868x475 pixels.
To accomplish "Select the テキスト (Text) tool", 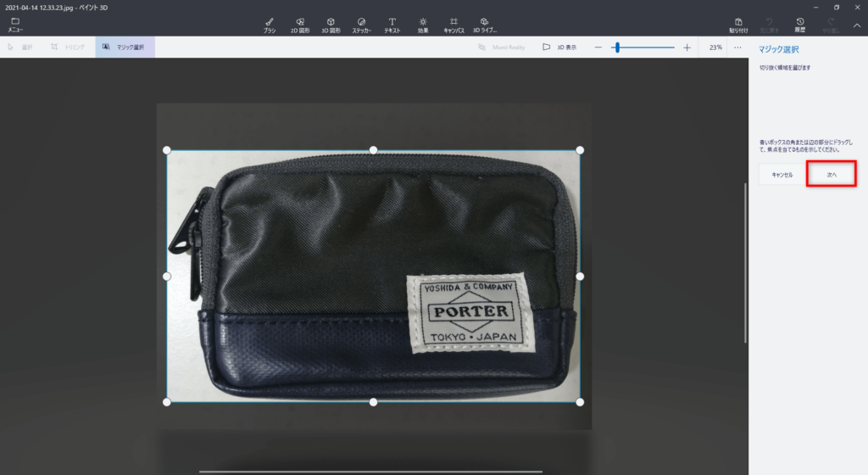I will coord(392,25).
